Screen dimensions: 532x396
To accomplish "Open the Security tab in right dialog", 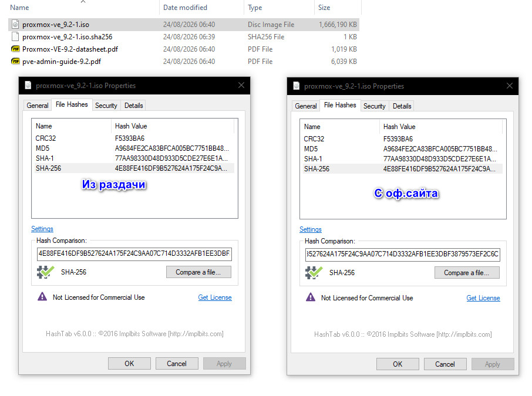I will 374,106.
